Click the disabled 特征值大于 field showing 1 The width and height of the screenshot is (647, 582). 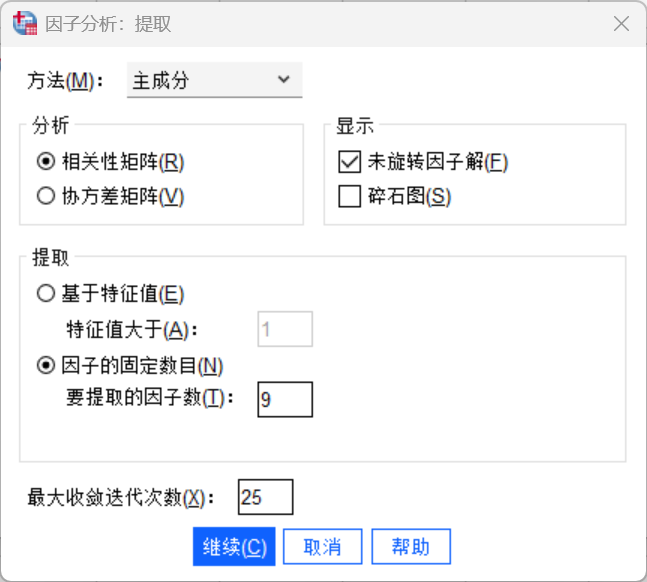pos(285,329)
